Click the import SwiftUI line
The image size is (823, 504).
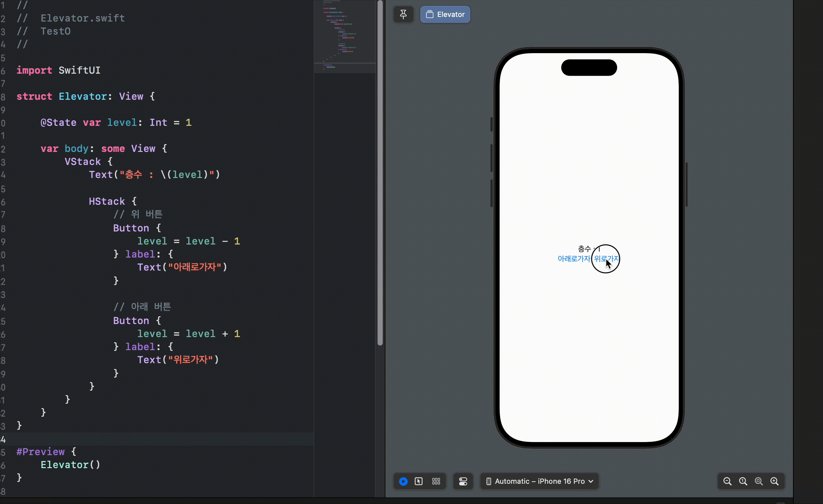(58, 70)
